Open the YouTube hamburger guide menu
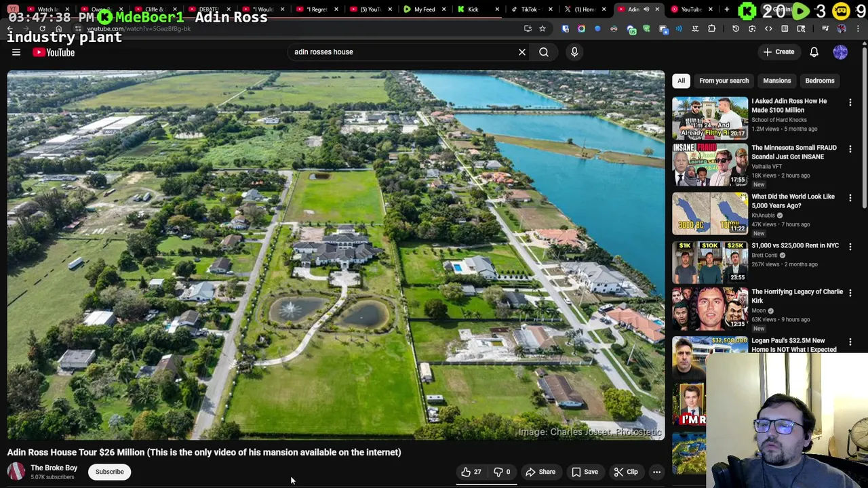The image size is (868, 488). tap(16, 52)
